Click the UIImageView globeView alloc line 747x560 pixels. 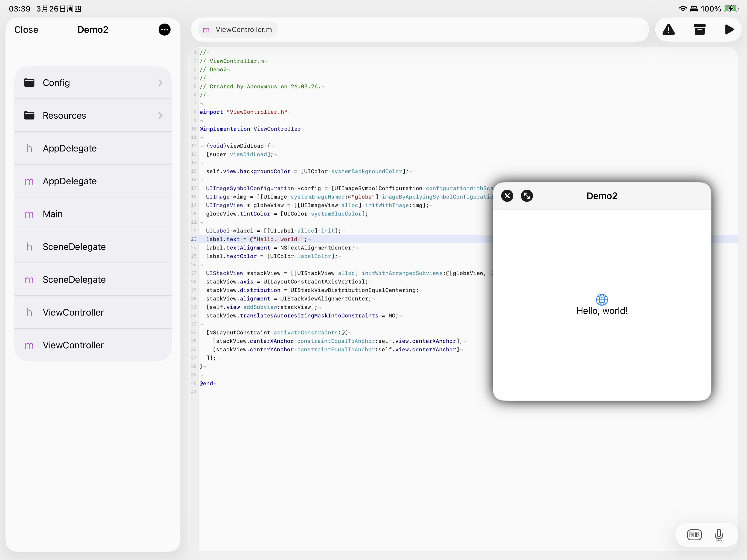[317, 205]
